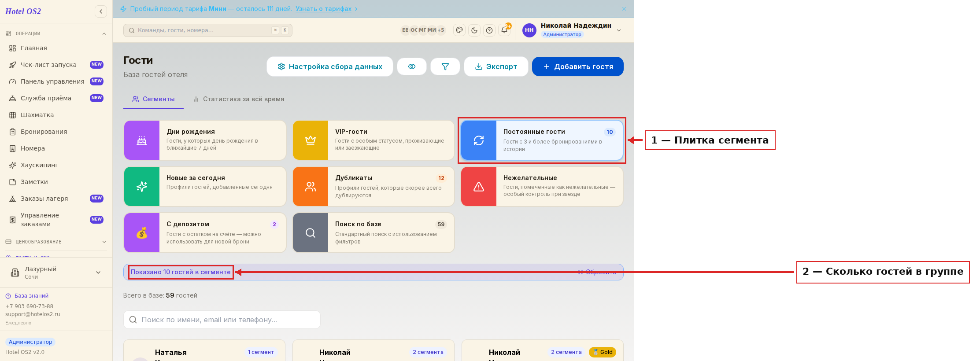Click the Экспорт button
This screenshot has height=361, width=980.
click(x=496, y=66)
